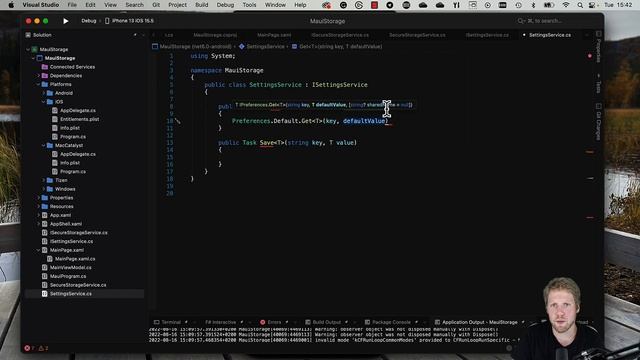
Task: Open the Git menu
Action: click(x=156, y=5)
